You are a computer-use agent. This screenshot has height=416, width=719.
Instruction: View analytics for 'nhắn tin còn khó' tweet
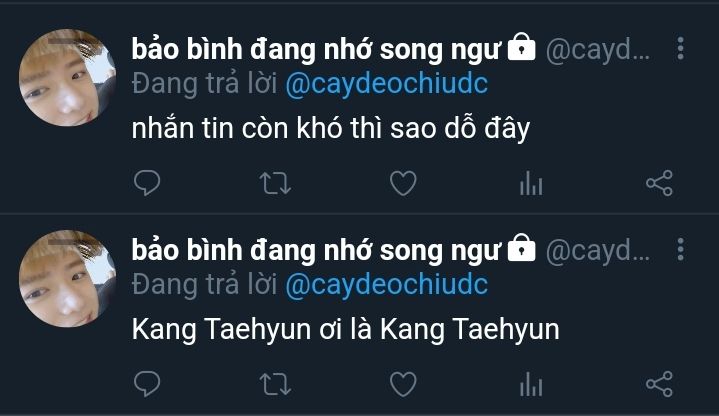pos(530,183)
